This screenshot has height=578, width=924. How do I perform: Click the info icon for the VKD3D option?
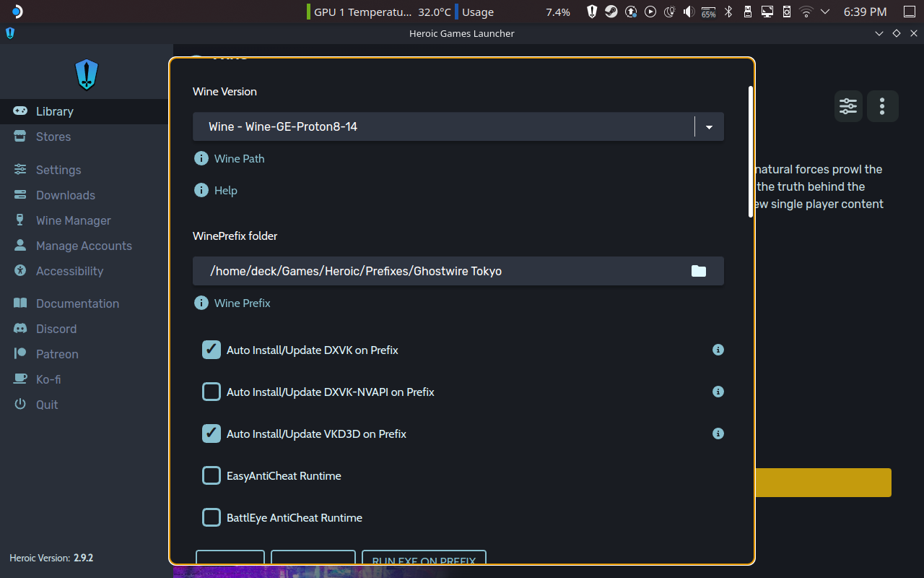(x=718, y=433)
